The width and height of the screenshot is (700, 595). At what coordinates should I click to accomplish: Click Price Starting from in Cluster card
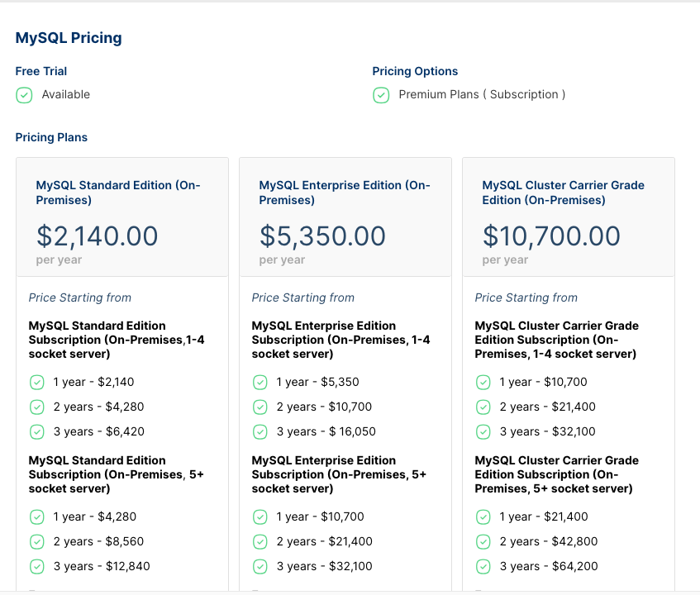tap(526, 297)
